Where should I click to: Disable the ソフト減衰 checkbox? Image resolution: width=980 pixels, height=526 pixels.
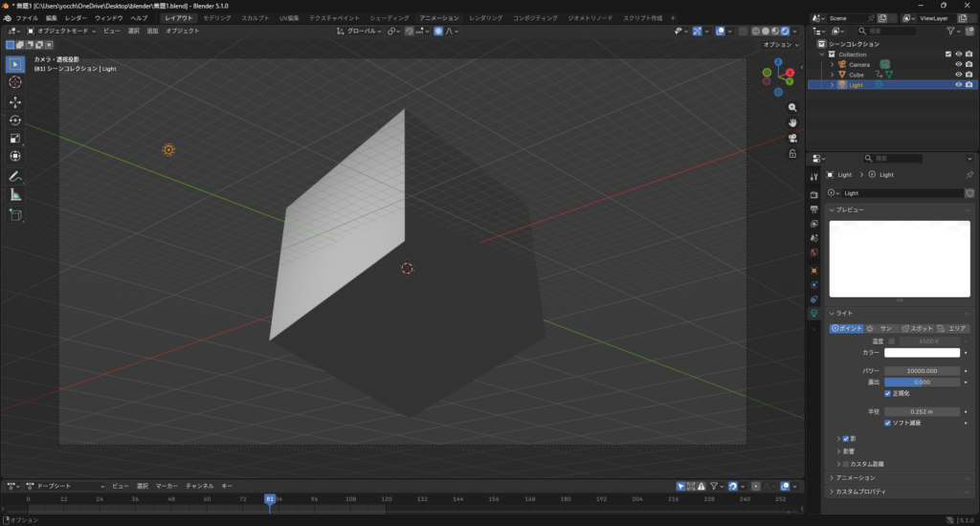887,423
